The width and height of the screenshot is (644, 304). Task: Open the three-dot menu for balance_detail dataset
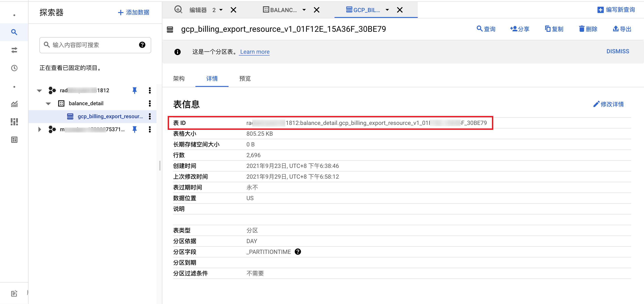(150, 103)
